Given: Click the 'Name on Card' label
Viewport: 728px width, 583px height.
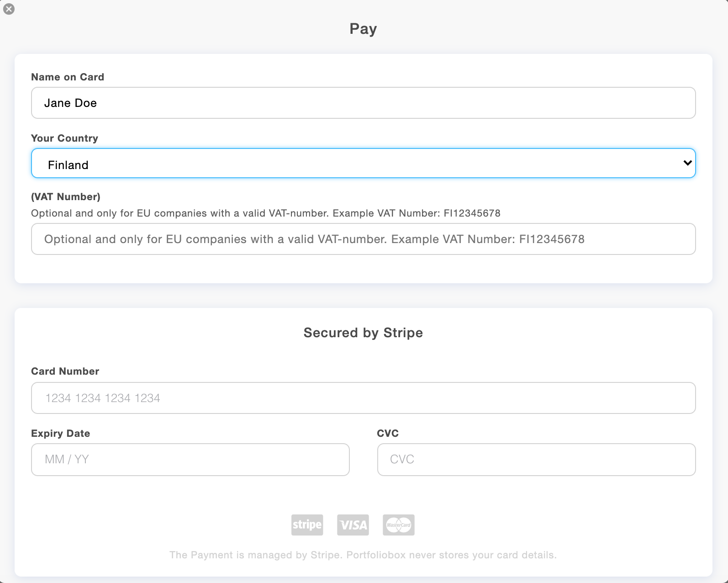Looking at the screenshot, I should pyautogui.click(x=68, y=77).
